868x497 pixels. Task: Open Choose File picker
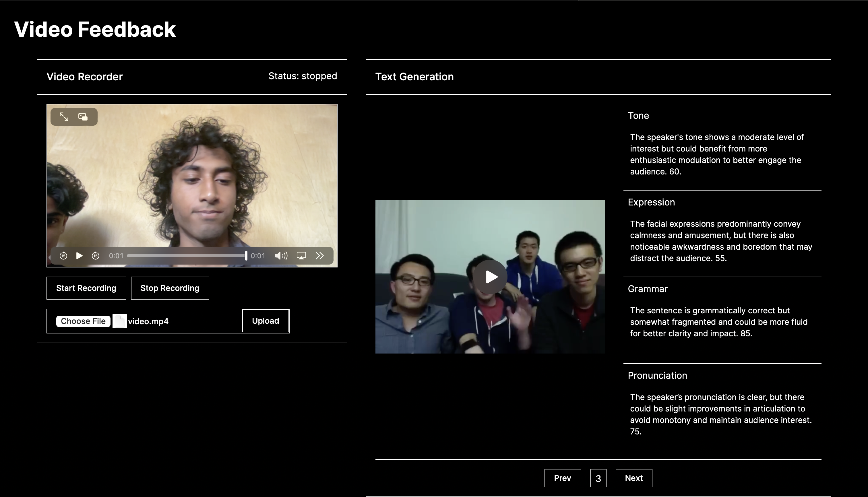point(83,321)
